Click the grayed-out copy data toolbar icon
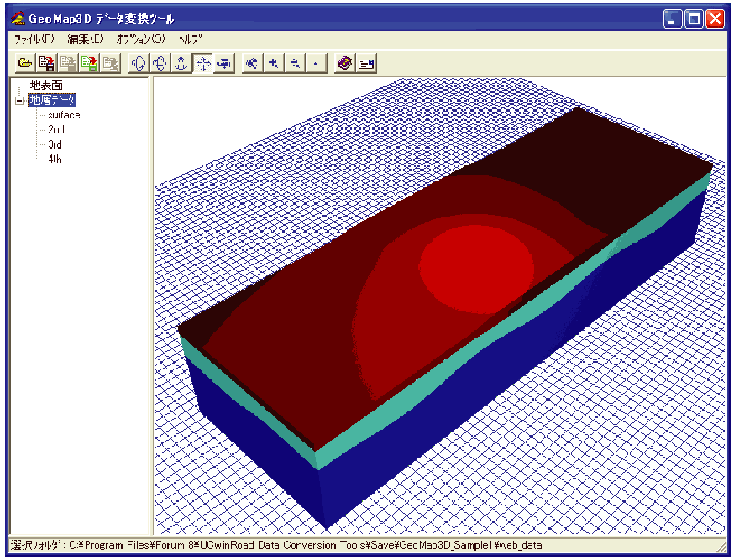Screen dimensions: 734x560 (x=68, y=63)
